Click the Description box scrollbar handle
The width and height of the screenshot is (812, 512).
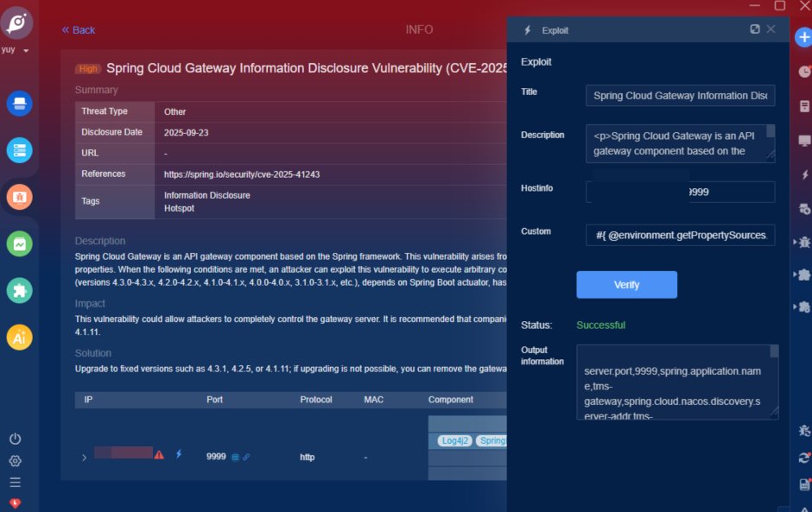click(x=771, y=130)
